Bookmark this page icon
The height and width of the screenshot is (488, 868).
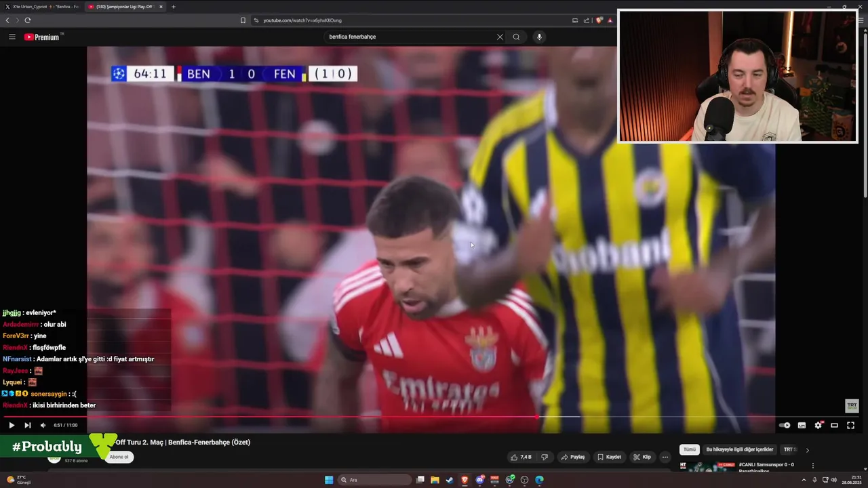[243, 20]
